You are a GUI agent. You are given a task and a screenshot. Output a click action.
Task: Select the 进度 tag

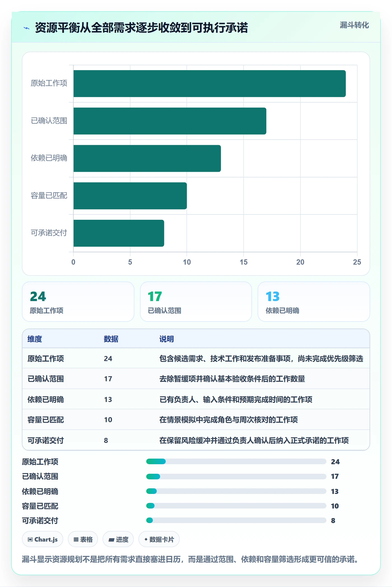(118, 539)
